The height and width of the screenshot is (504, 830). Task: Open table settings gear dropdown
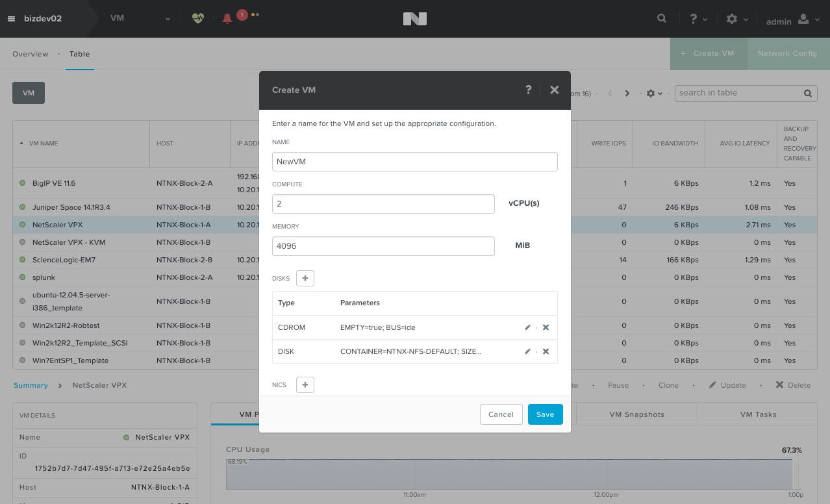654,94
